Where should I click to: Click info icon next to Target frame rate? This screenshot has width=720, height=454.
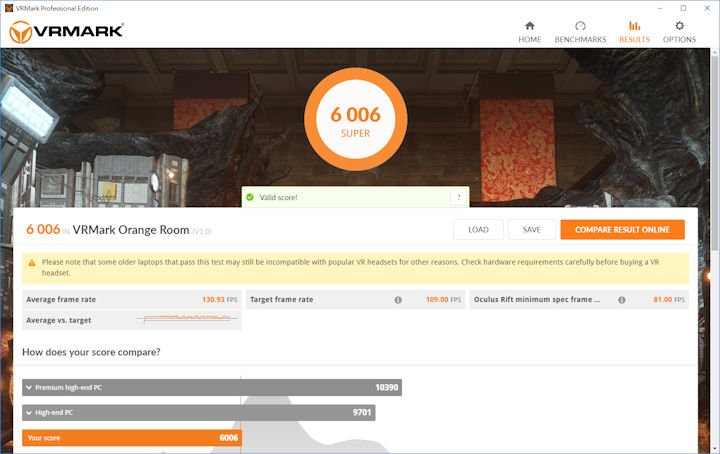point(398,300)
